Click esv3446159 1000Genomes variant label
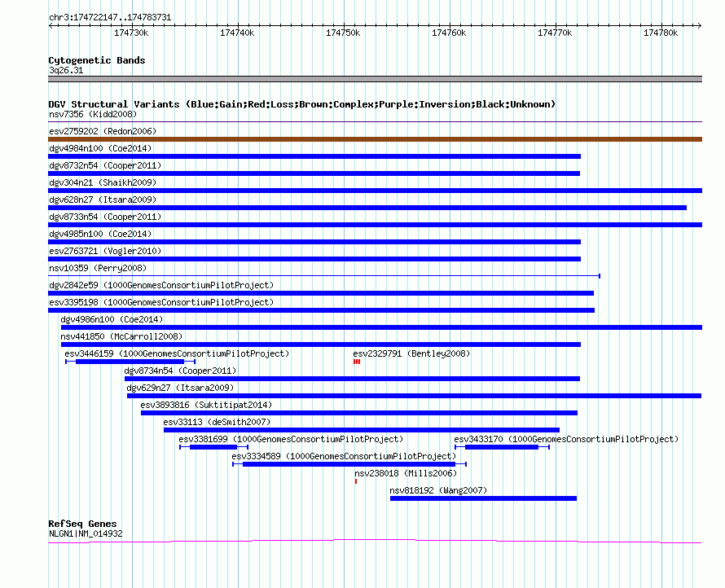 [x=177, y=353]
